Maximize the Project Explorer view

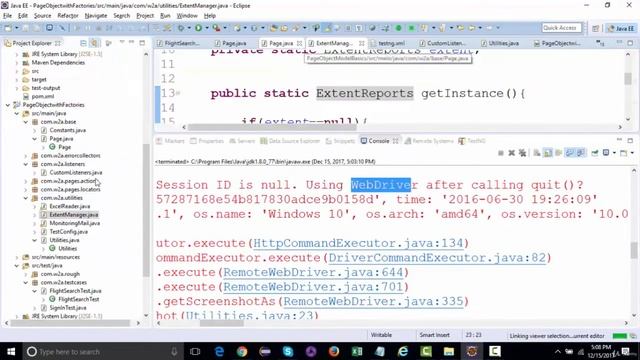coord(142,42)
